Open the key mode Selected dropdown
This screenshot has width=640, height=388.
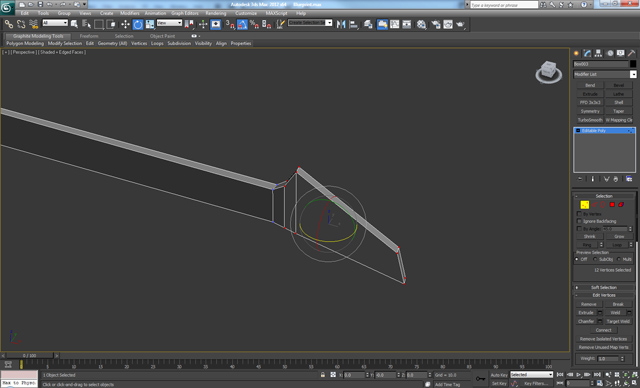tap(531, 375)
